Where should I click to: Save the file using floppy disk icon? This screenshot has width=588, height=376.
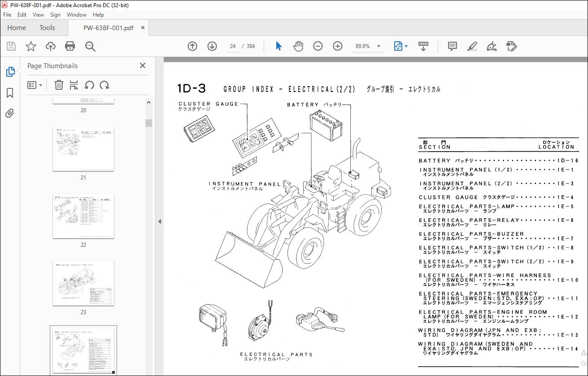(11, 46)
